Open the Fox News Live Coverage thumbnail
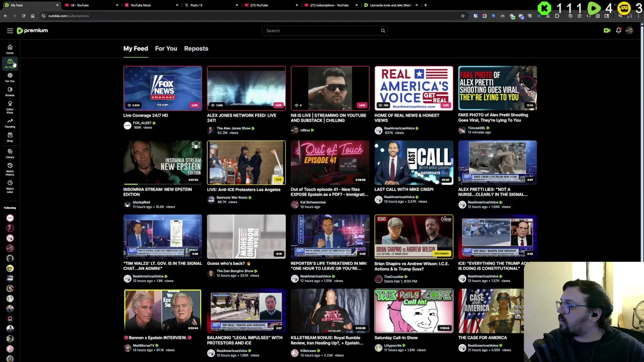The width and height of the screenshot is (644, 362). click(163, 88)
